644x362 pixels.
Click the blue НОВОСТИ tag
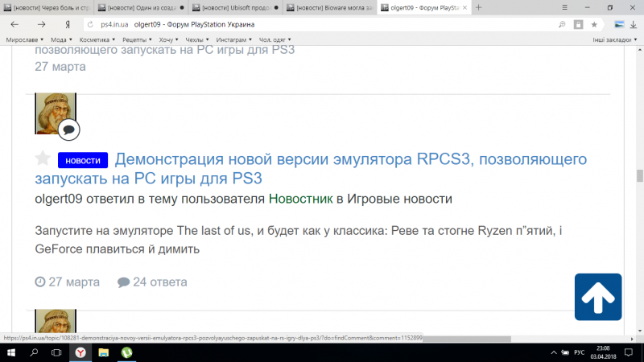click(x=83, y=160)
